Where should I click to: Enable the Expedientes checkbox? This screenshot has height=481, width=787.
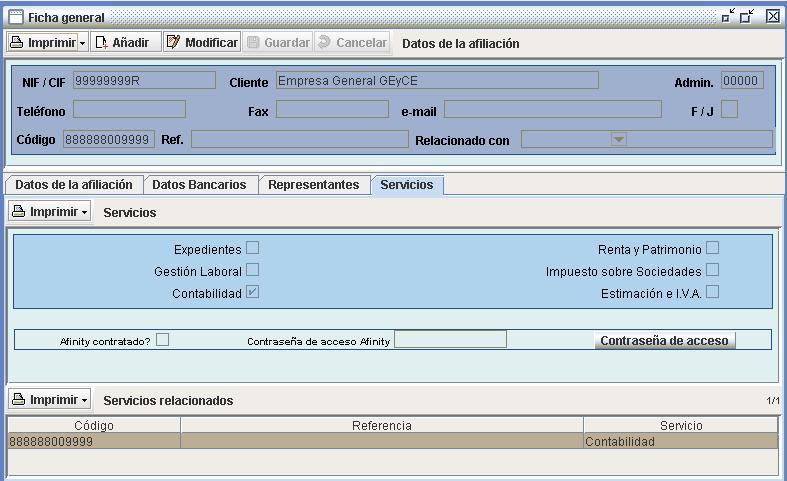252,248
